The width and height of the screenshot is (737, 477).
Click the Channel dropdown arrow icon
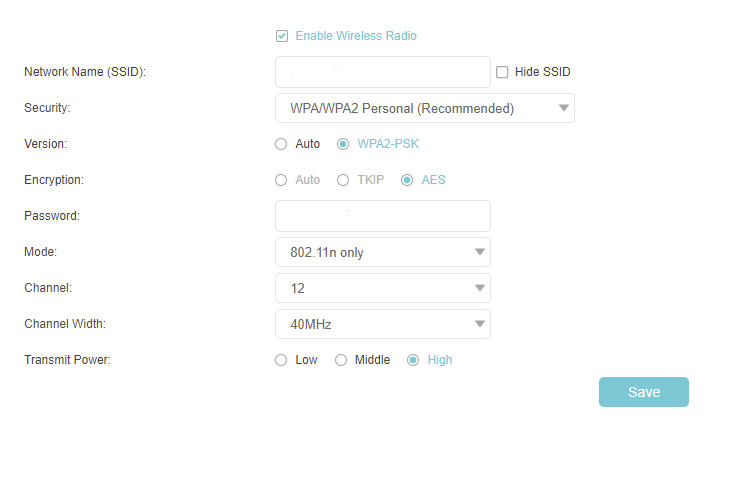(x=480, y=288)
